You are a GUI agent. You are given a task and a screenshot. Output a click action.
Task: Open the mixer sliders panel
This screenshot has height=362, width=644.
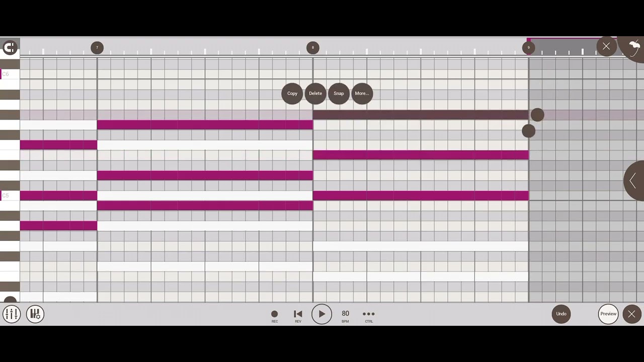pyautogui.click(x=11, y=314)
